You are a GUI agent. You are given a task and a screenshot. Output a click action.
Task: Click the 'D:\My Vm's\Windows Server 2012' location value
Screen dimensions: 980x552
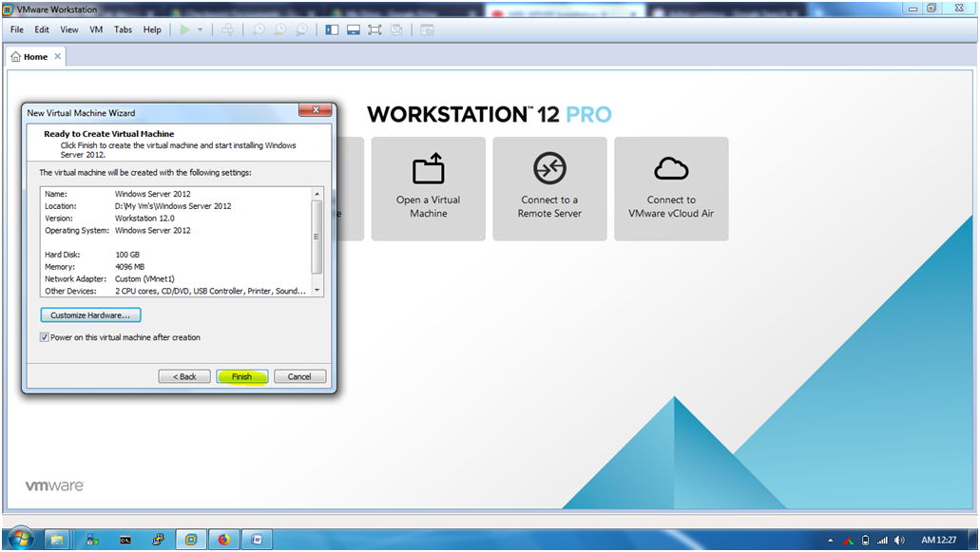pos(173,206)
